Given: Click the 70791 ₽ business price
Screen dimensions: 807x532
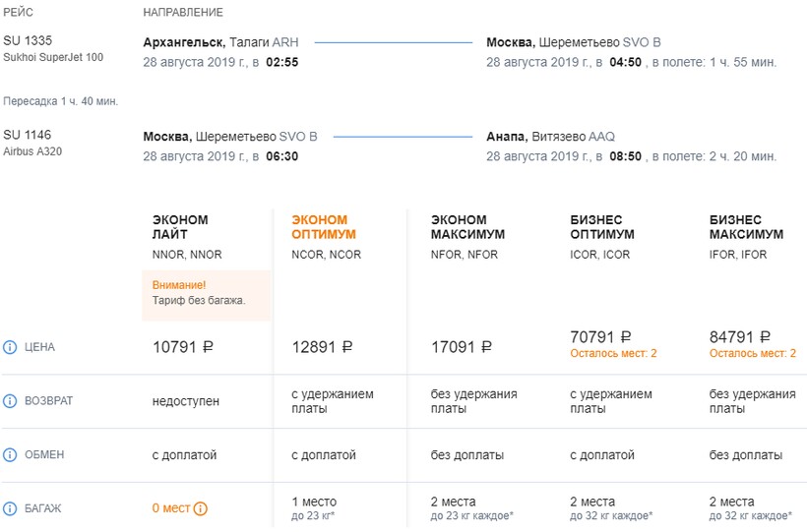Looking at the screenshot, I should point(600,337).
